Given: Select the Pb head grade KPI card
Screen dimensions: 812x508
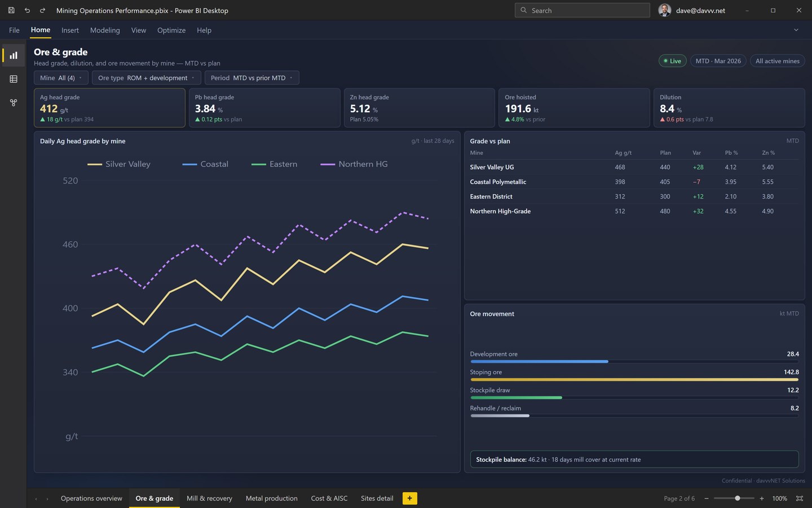Looking at the screenshot, I should (x=264, y=107).
